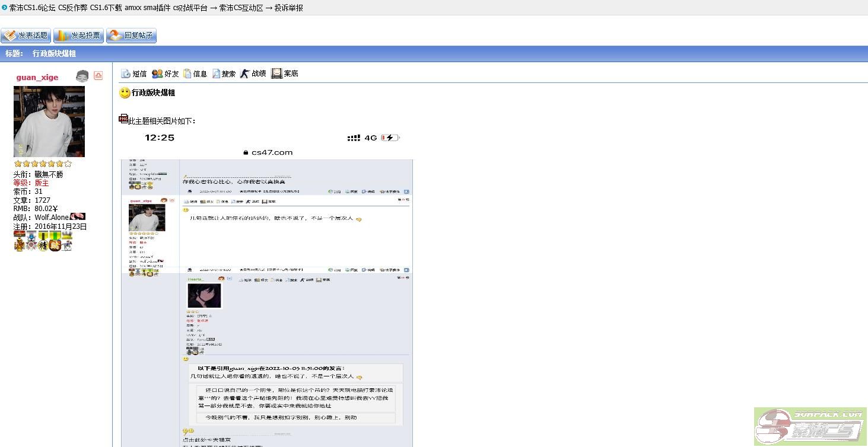Open guan_xige's avatar photo
The width and height of the screenshot is (868, 447).
(x=49, y=122)
